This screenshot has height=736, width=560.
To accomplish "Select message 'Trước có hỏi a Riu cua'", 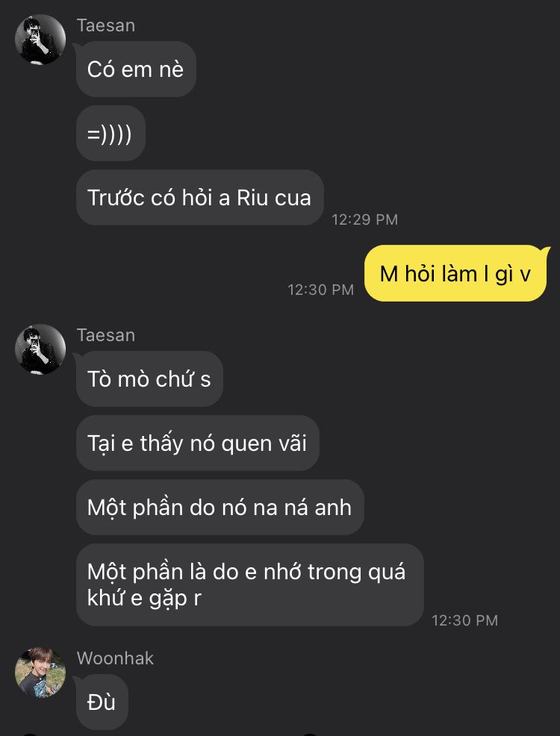I will coord(200,198).
